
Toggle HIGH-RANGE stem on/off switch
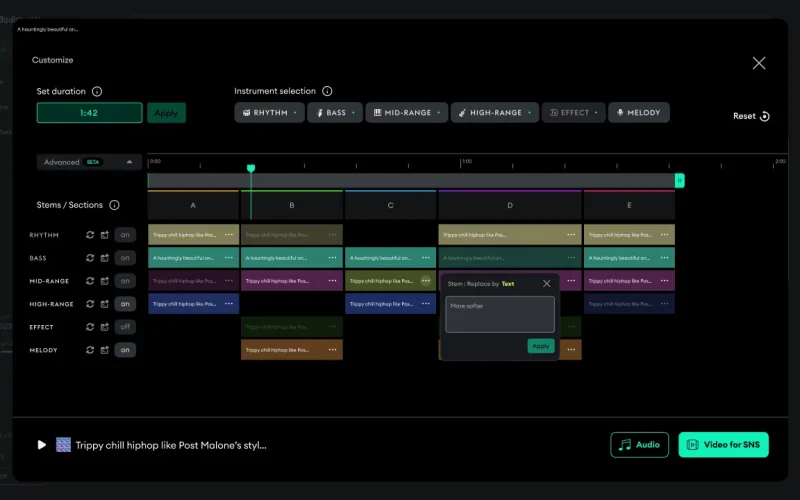point(125,304)
